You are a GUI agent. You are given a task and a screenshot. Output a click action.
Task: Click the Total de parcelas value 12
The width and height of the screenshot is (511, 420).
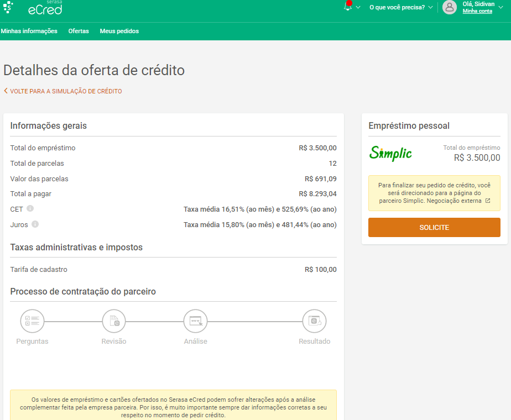tap(333, 164)
